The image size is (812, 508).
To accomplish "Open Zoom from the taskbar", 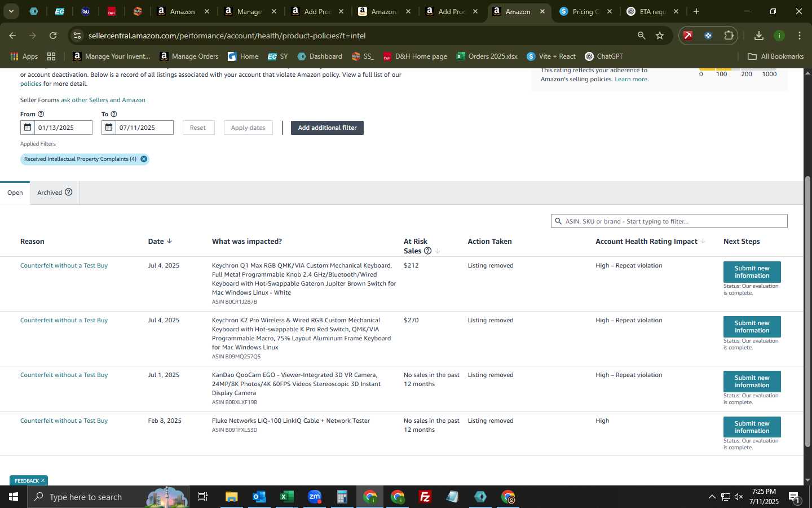I will pyautogui.click(x=314, y=497).
